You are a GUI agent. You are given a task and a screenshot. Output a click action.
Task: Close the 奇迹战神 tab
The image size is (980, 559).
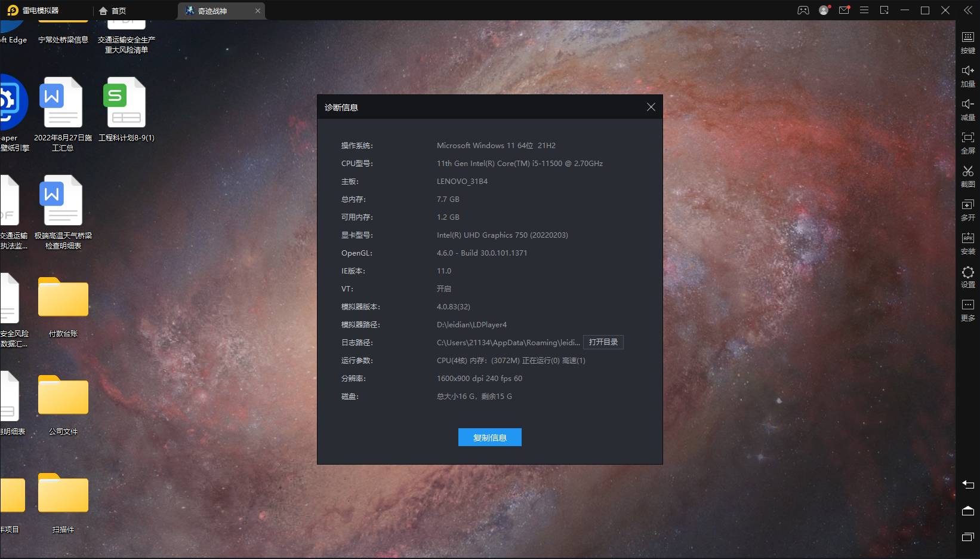(x=258, y=11)
